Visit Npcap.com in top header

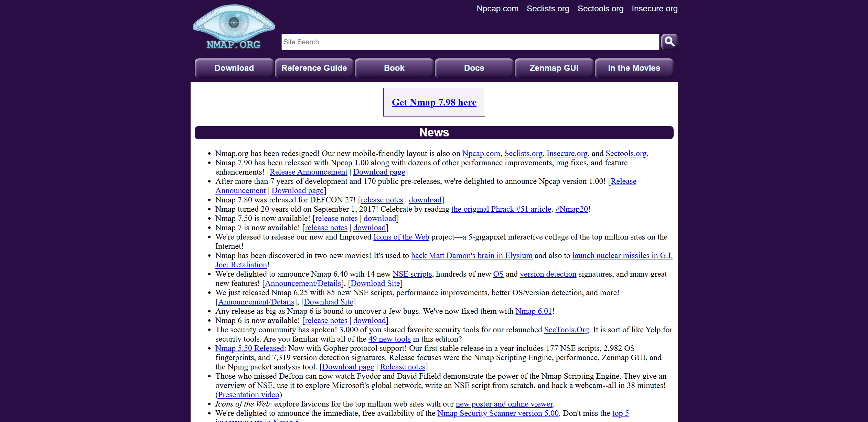497,9
